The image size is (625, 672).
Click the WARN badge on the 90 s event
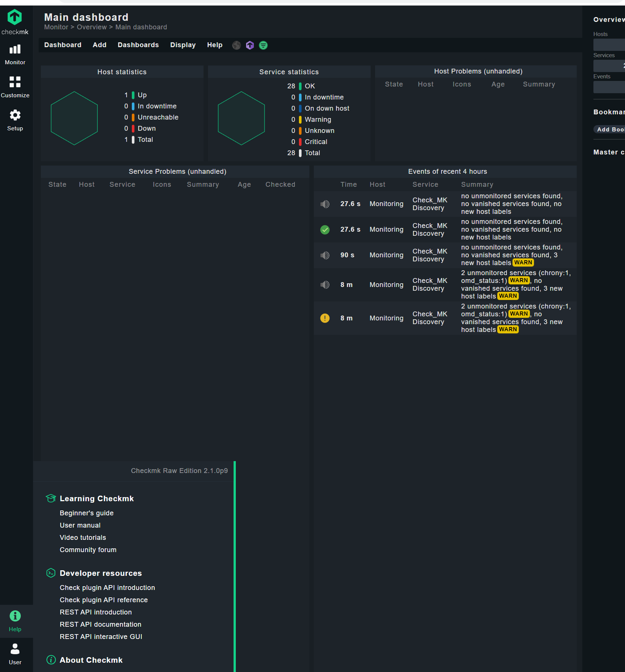[x=523, y=262]
